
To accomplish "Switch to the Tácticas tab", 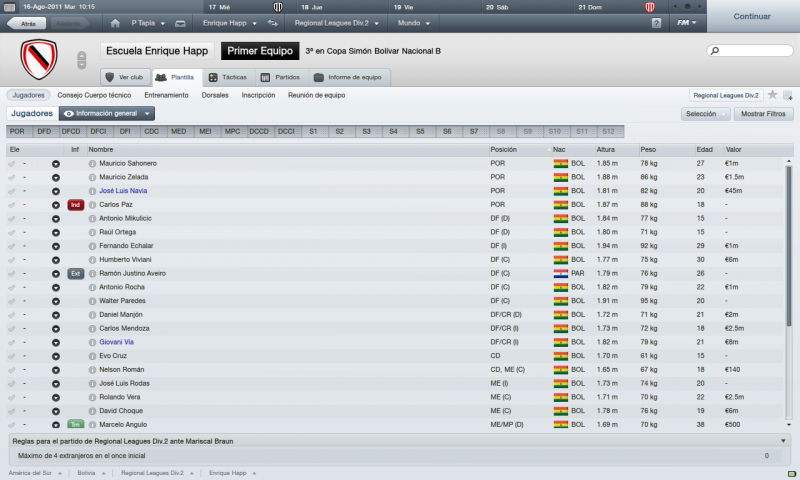I will coord(228,78).
